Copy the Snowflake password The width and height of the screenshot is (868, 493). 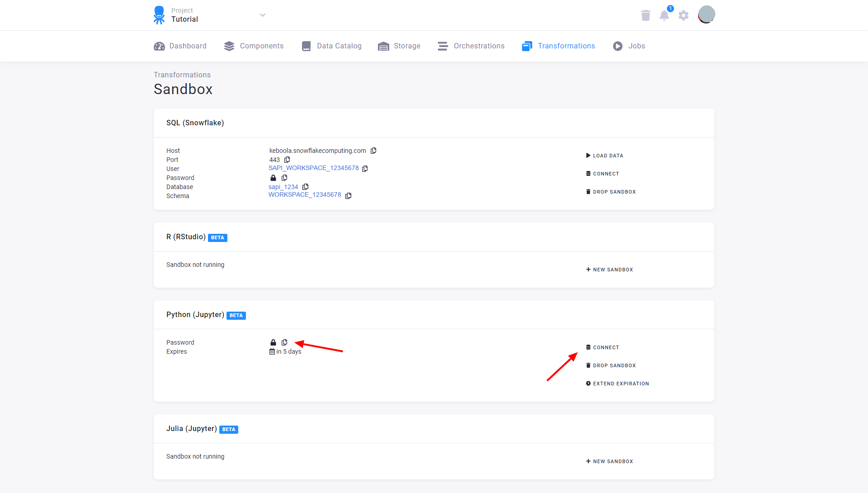tap(284, 178)
